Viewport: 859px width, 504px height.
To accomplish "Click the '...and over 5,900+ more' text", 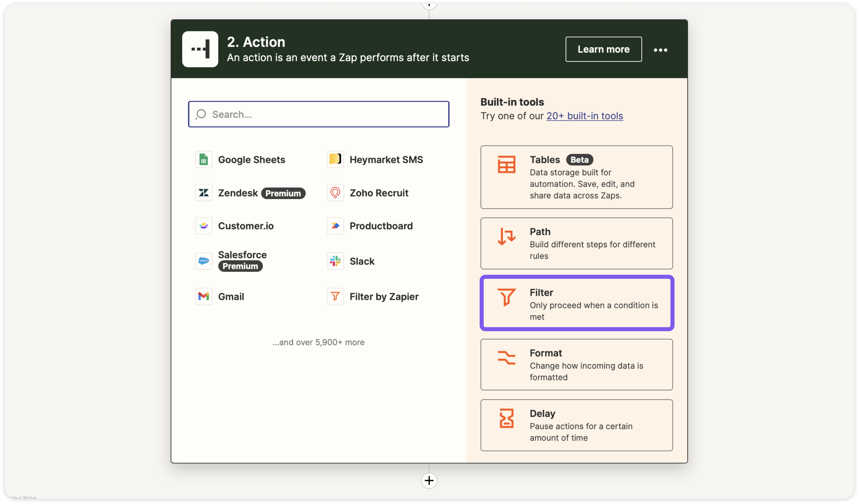I will (x=318, y=343).
